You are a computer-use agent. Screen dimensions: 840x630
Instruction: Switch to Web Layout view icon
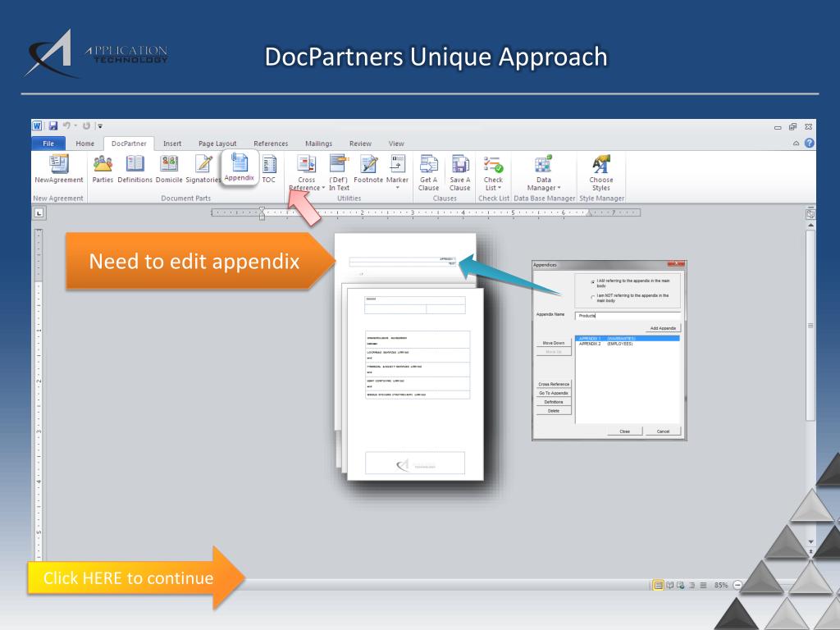pyautogui.click(x=680, y=585)
